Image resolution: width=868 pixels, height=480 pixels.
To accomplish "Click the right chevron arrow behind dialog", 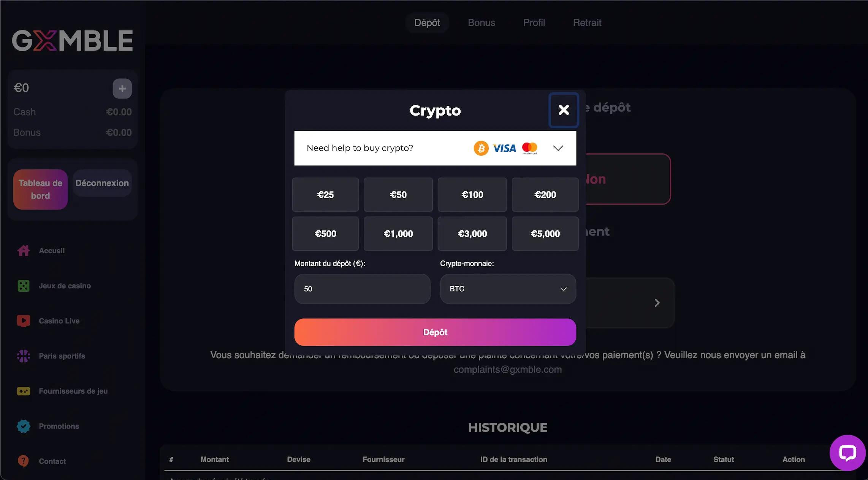I will coord(657,303).
